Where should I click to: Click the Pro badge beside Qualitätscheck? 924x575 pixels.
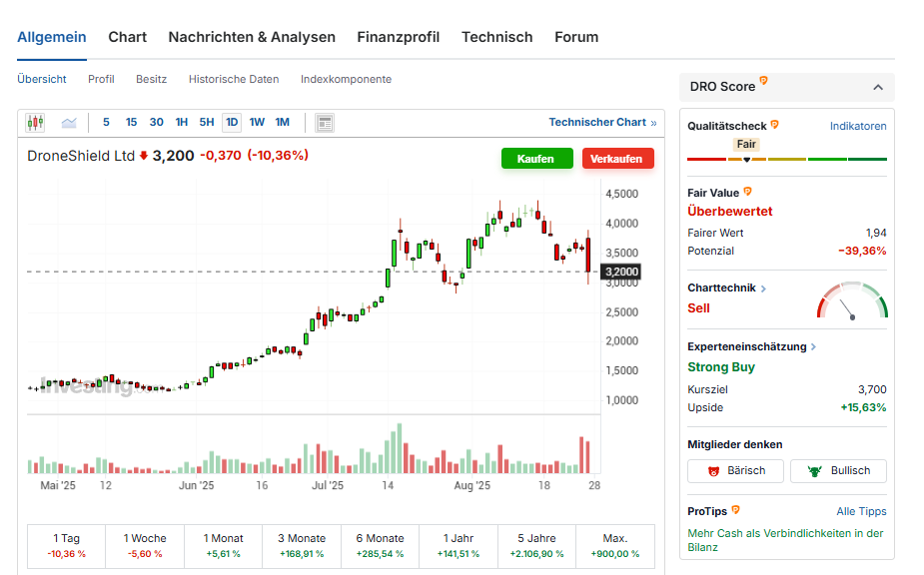[x=774, y=126]
